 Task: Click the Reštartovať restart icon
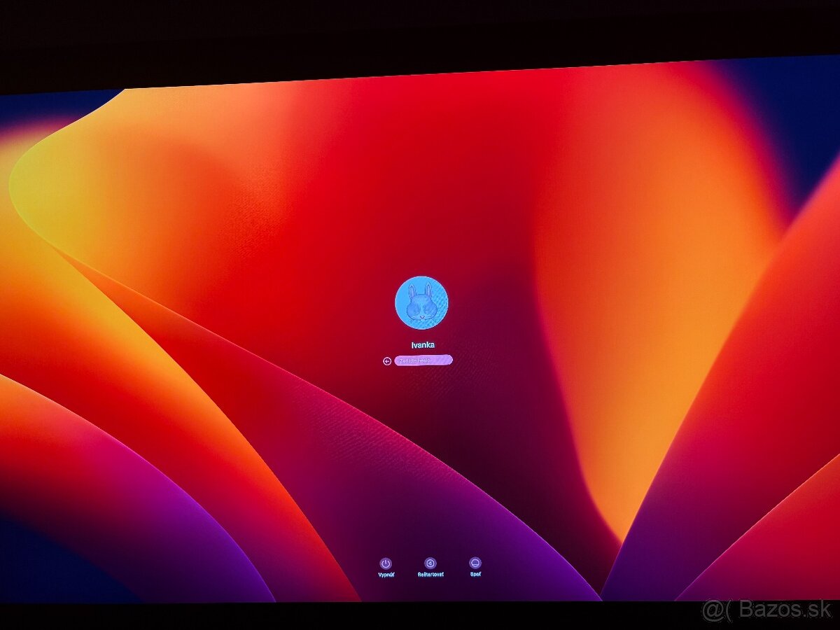click(430, 563)
